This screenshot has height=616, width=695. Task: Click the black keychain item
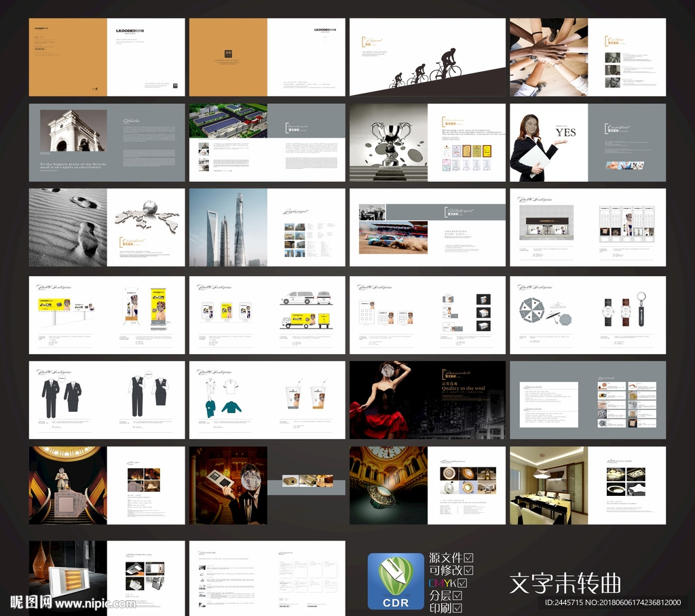(640, 310)
